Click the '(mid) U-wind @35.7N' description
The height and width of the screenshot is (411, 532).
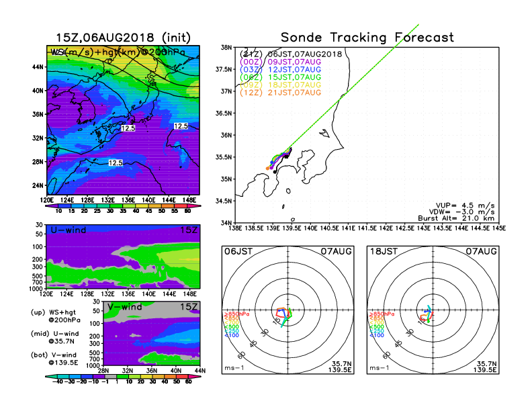click(x=55, y=337)
